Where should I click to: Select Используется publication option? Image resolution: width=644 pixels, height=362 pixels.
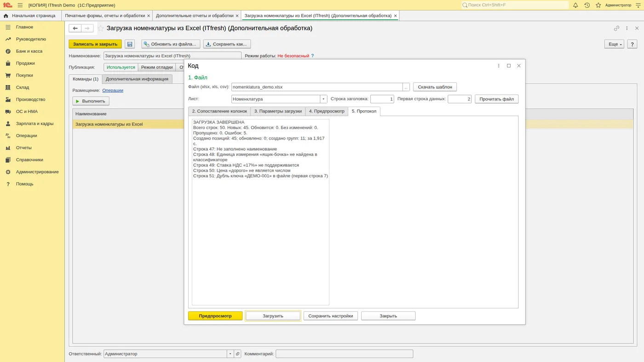121,67
